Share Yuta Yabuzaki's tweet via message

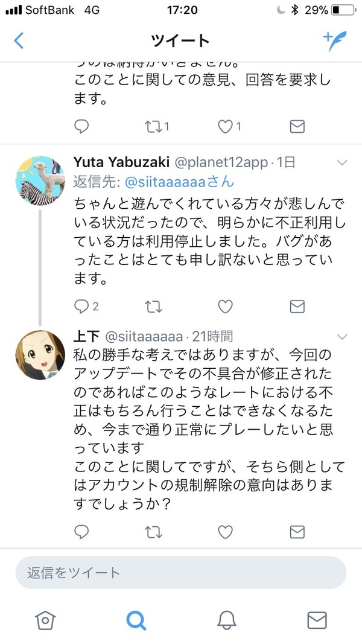(x=297, y=307)
